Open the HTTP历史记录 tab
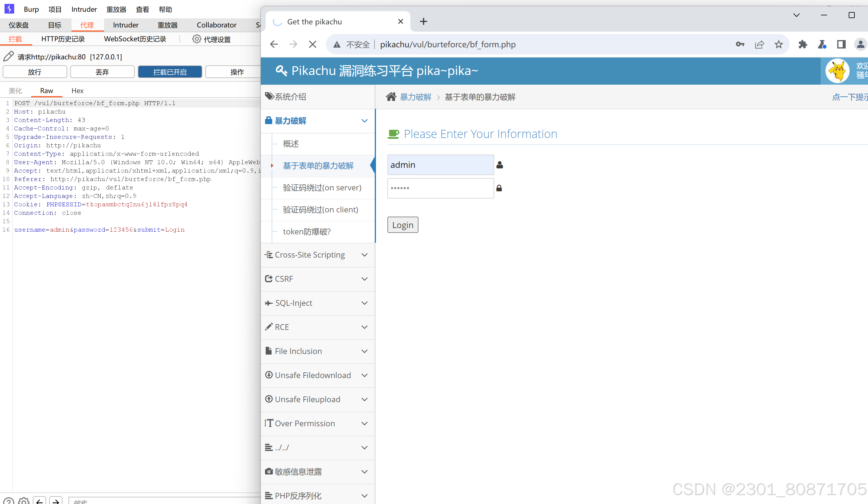868x504 pixels. (63, 39)
